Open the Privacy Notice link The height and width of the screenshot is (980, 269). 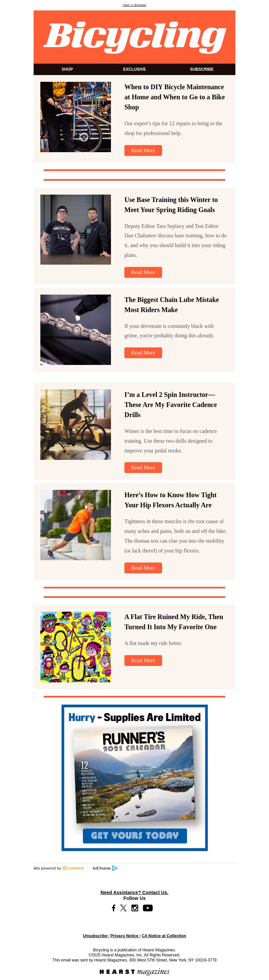click(125, 936)
